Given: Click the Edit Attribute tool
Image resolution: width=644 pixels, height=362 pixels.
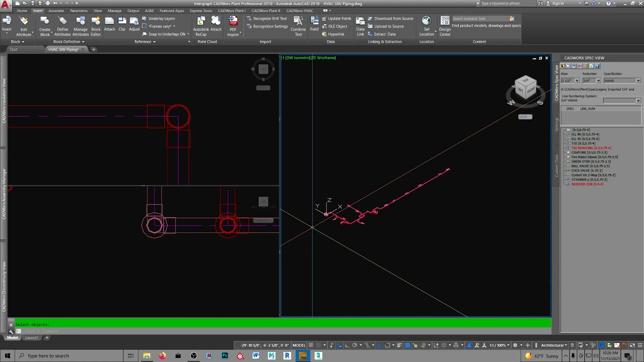Looking at the screenshot, I should coord(24,26).
